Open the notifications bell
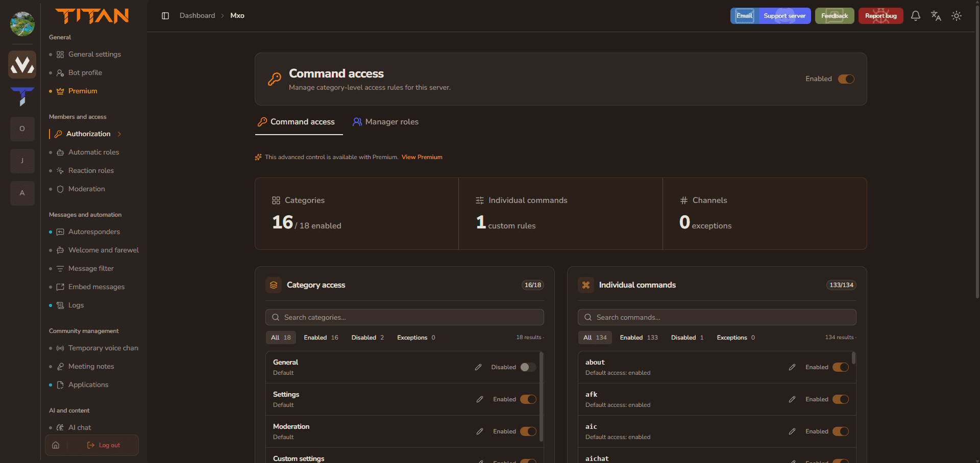Viewport: 980px width, 463px height. [916, 16]
